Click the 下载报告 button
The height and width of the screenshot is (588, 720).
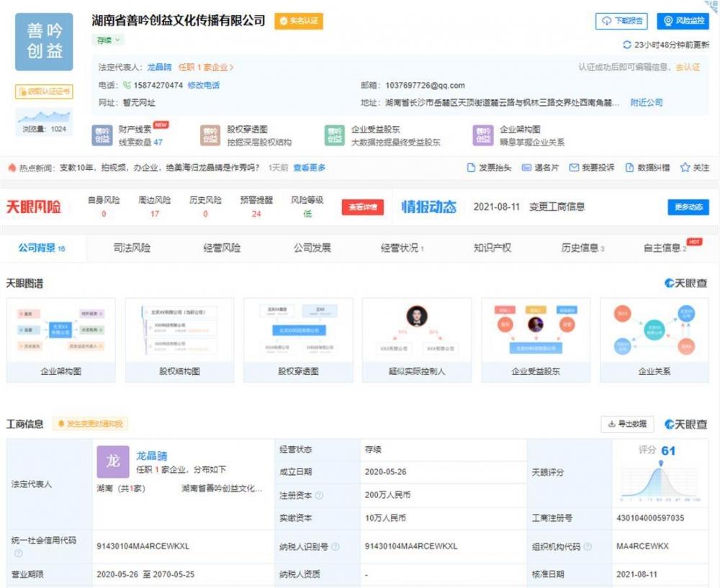tap(621, 21)
